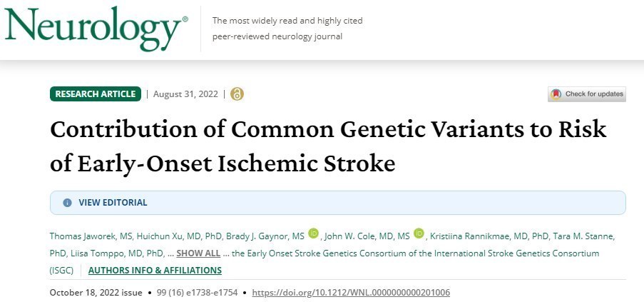Viewport: 644px width, 302px height.
Task: Open ORCID icon next to John W. Cole
Action: (419, 233)
